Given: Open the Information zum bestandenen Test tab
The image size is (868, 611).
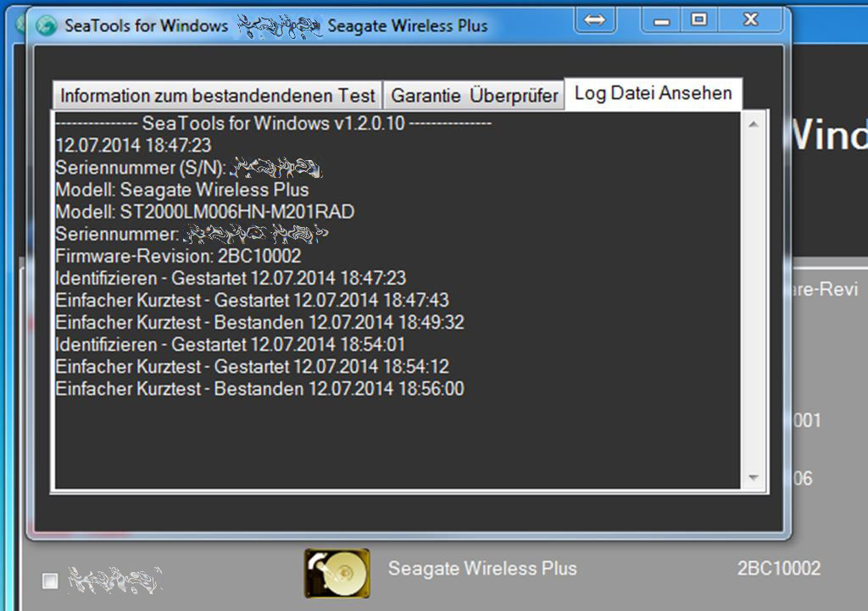Looking at the screenshot, I should click(x=218, y=95).
